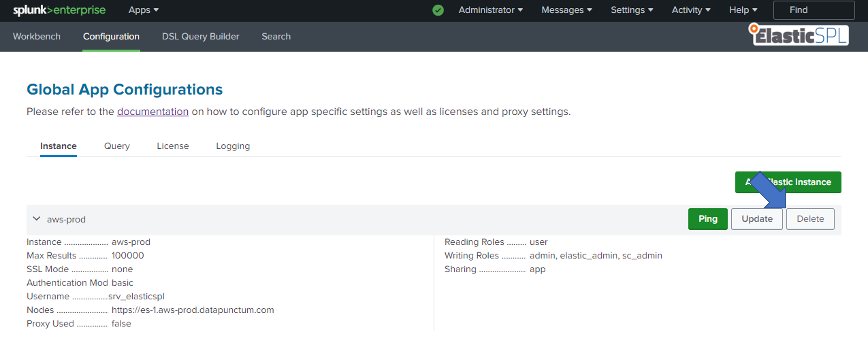Follow the documentation hyperlink
This screenshot has width=868, height=349.
click(153, 111)
